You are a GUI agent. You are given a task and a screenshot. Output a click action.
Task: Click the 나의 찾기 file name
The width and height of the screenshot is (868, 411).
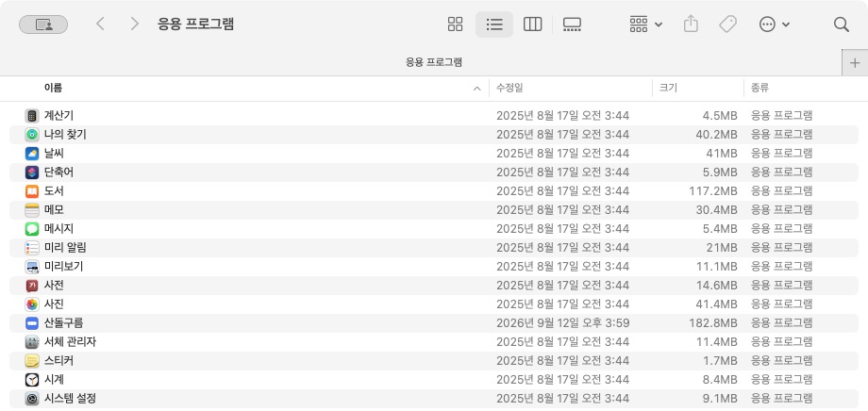[65, 135]
